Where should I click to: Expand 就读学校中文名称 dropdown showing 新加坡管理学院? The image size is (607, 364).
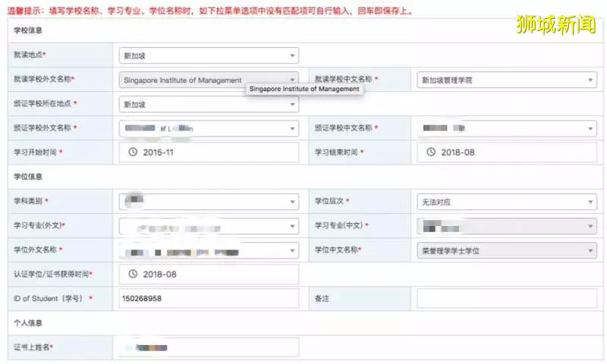point(507,80)
